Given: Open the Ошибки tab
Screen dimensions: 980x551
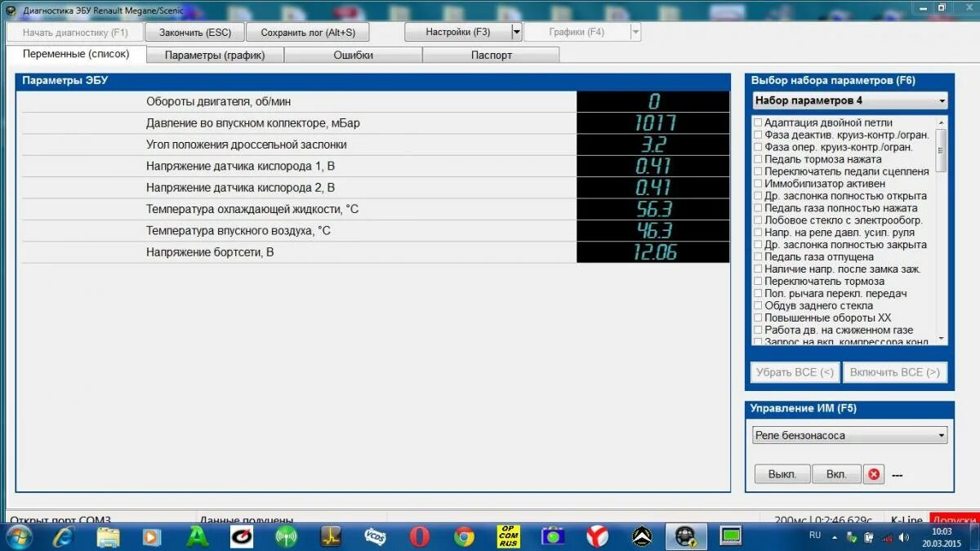Looking at the screenshot, I should point(354,55).
